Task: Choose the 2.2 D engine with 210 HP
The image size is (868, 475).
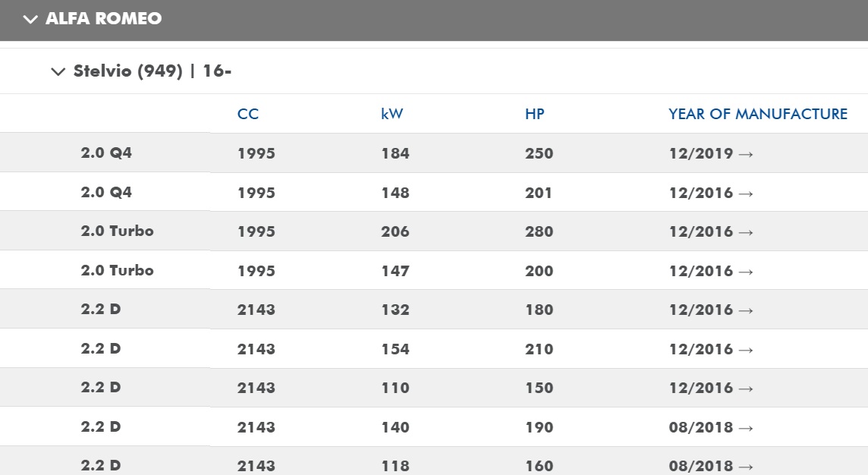Action: (x=101, y=349)
